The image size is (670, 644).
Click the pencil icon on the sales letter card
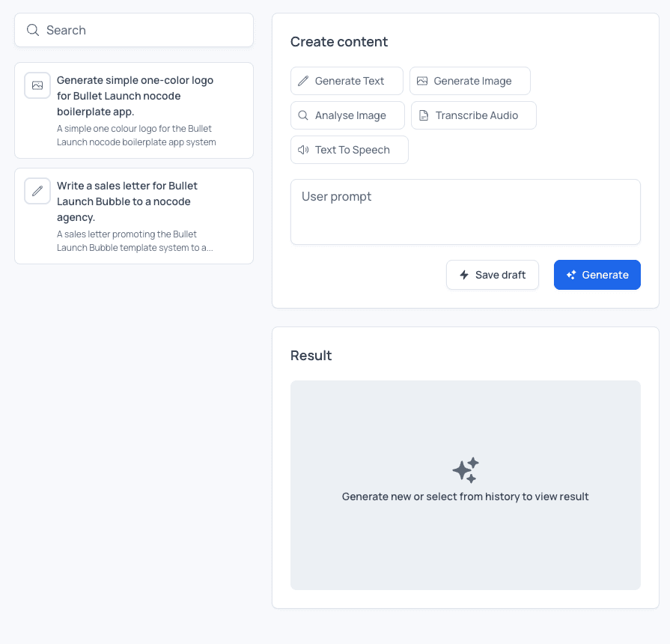[x=37, y=190]
